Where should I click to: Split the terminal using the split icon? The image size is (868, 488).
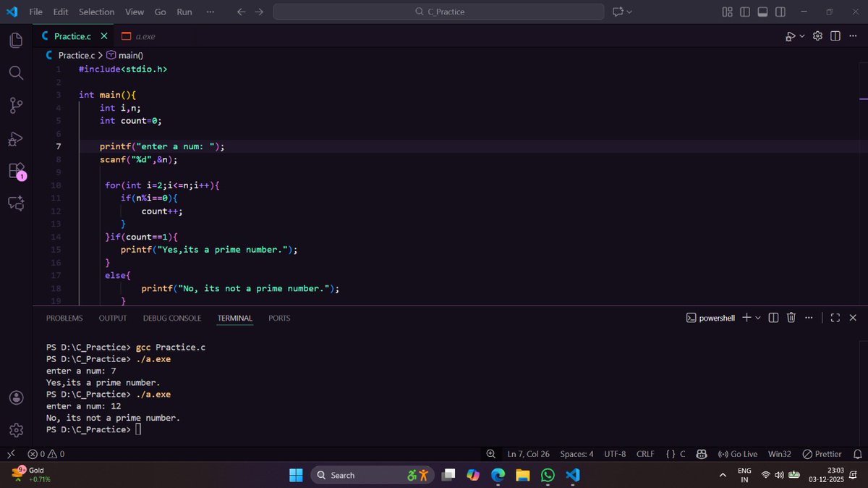(x=773, y=317)
